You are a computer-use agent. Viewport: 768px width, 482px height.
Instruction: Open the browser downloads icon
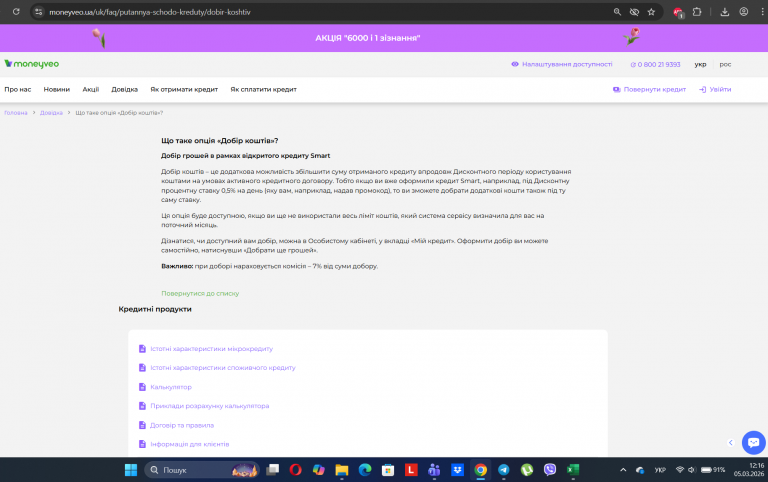(x=724, y=12)
